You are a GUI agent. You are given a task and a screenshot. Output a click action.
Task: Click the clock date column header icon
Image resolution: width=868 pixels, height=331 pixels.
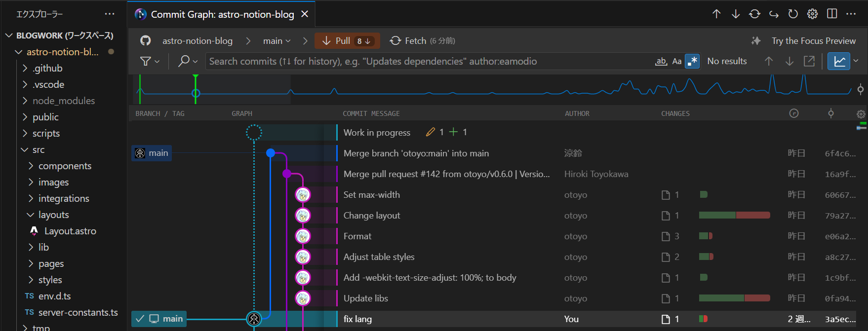tap(794, 113)
